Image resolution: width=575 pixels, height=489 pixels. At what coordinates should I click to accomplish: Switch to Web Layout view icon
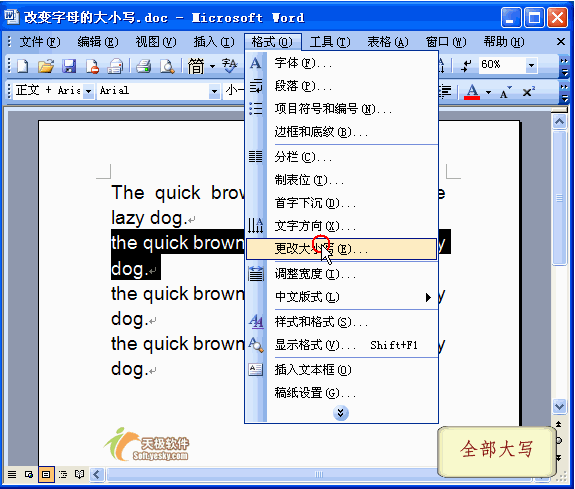[29, 474]
